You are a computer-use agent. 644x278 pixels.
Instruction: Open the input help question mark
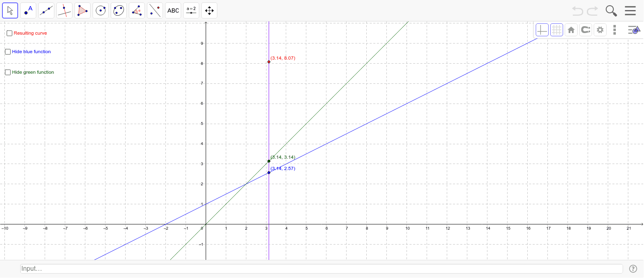pyautogui.click(x=633, y=269)
